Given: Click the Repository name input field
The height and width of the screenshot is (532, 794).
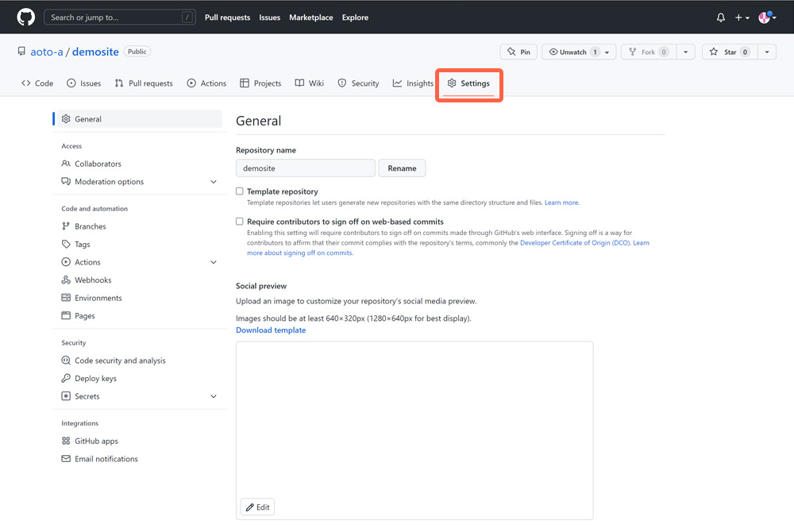Looking at the screenshot, I should (x=306, y=168).
